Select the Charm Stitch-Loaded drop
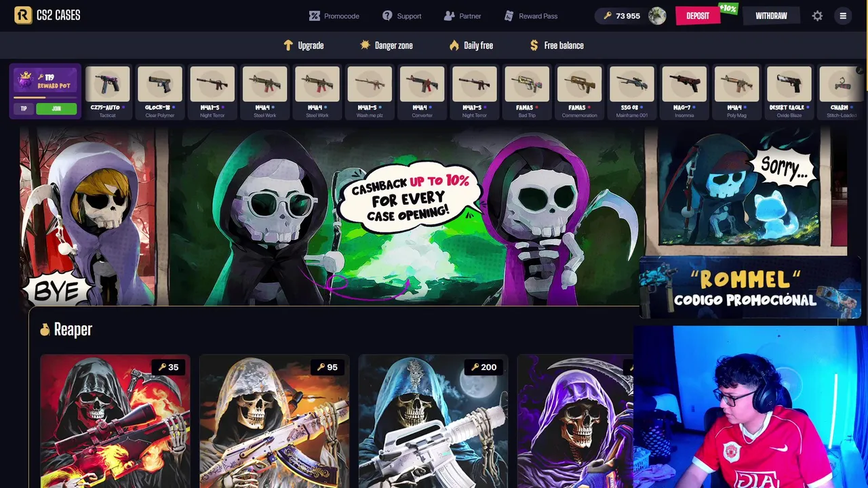 pos(842,92)
